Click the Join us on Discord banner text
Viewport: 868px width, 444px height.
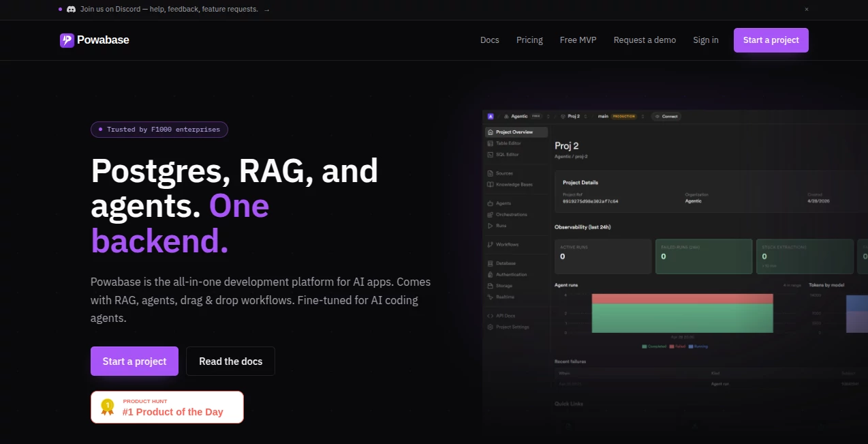pos(169,10)
